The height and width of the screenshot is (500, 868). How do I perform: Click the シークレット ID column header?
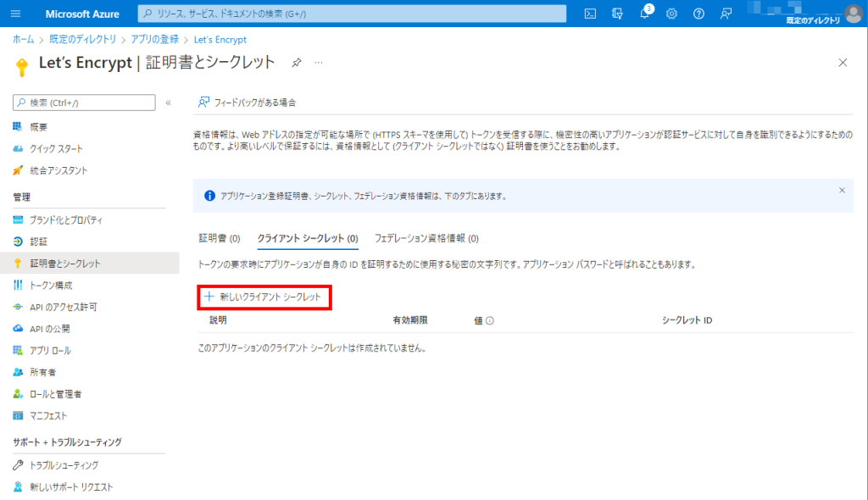click(x=687, y=320)
